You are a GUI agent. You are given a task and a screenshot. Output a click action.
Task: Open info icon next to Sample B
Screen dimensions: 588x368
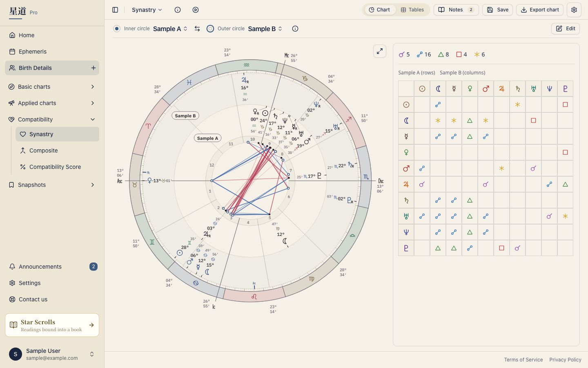(x=295, y=29)
